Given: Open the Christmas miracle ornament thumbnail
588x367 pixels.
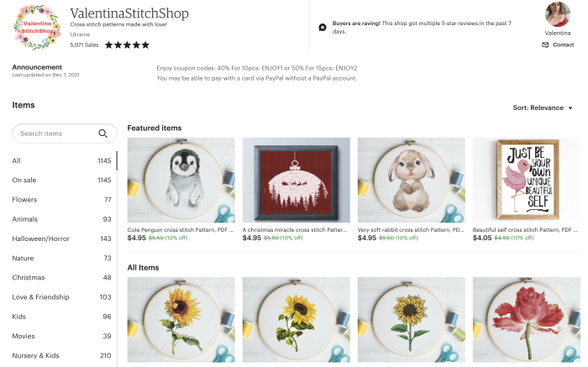Looking at the screenshot, I should [x=297, y=180].
